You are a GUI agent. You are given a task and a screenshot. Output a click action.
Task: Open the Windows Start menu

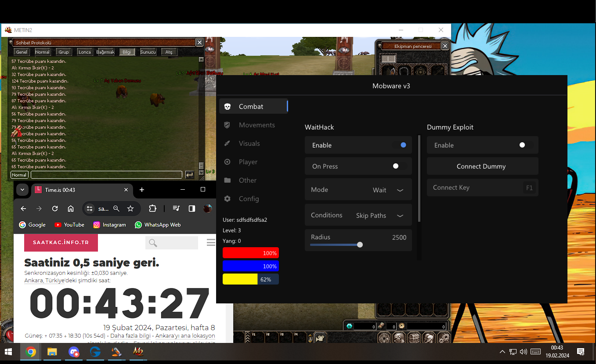[8, 352]
